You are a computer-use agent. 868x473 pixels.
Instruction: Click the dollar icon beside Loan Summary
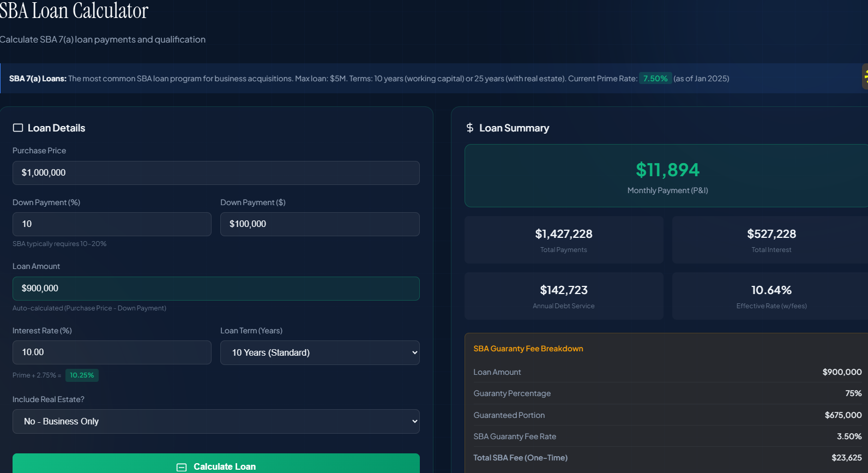470,128
